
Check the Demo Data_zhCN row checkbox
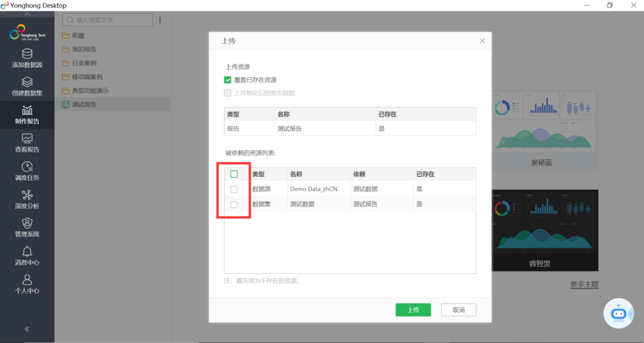[x=235, y=189]
